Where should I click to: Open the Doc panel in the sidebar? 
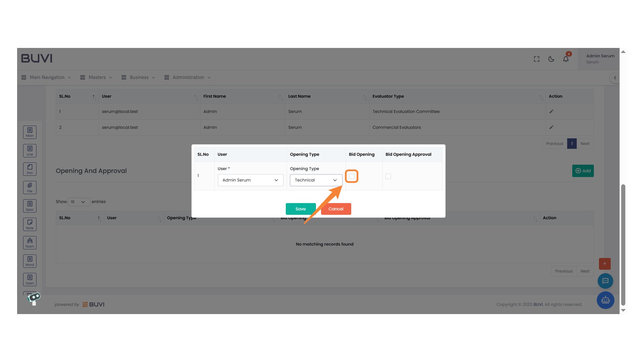point(30,169)
